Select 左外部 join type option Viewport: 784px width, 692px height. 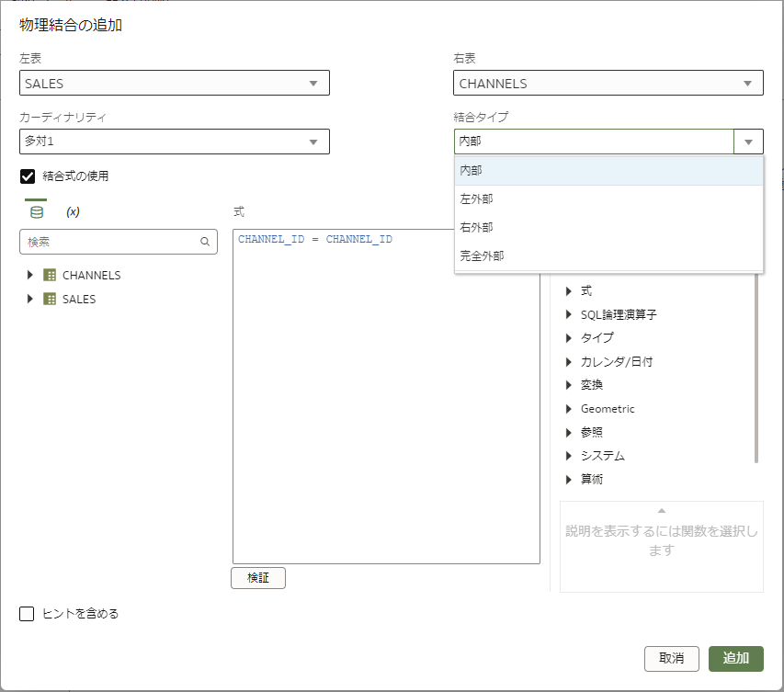tap(608, 199)
